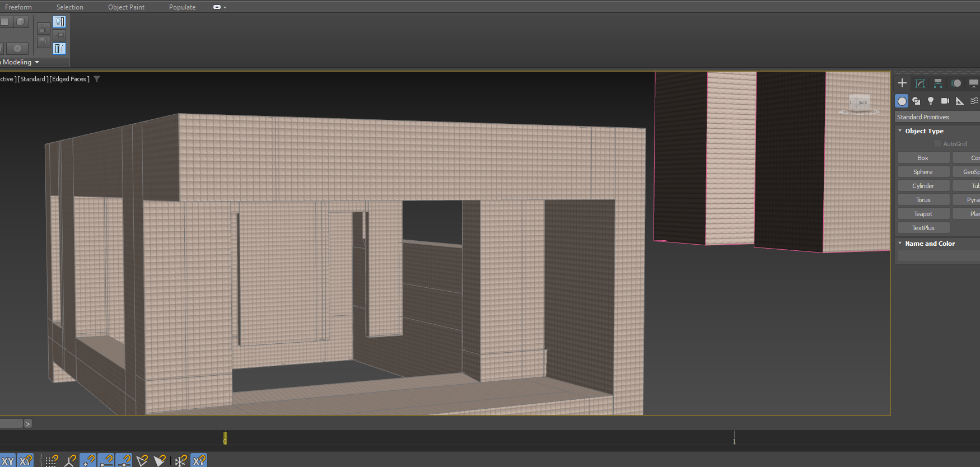The width and height of the screenshot is (980, 467).
Task: Toggle the tube with arrow ribbon icon
Action: [x=59, y=49]
